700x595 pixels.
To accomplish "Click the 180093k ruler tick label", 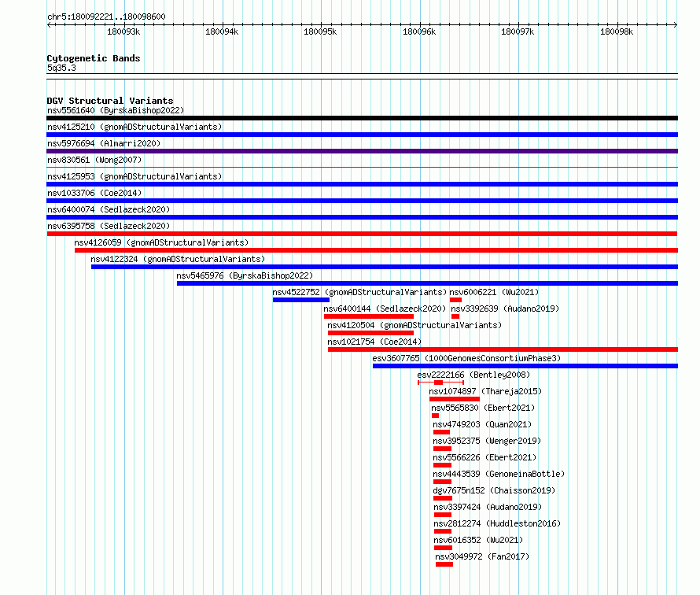I will pos(123,31).
